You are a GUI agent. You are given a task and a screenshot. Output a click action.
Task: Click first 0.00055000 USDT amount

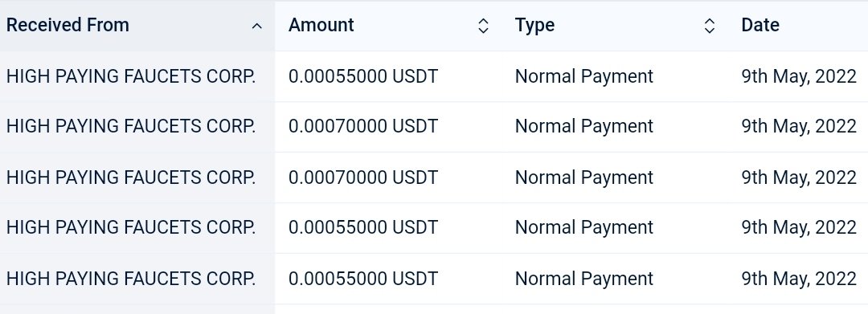(x=363, y=76)
